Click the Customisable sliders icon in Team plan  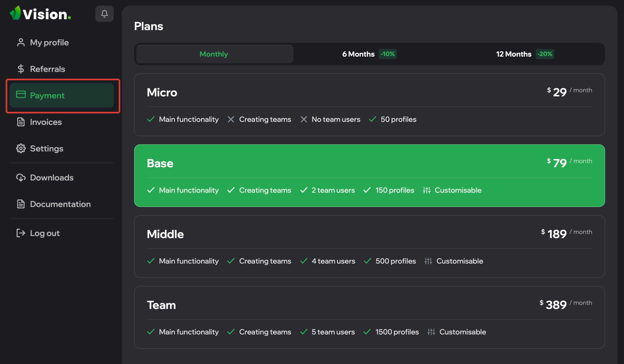coord(431,332)
